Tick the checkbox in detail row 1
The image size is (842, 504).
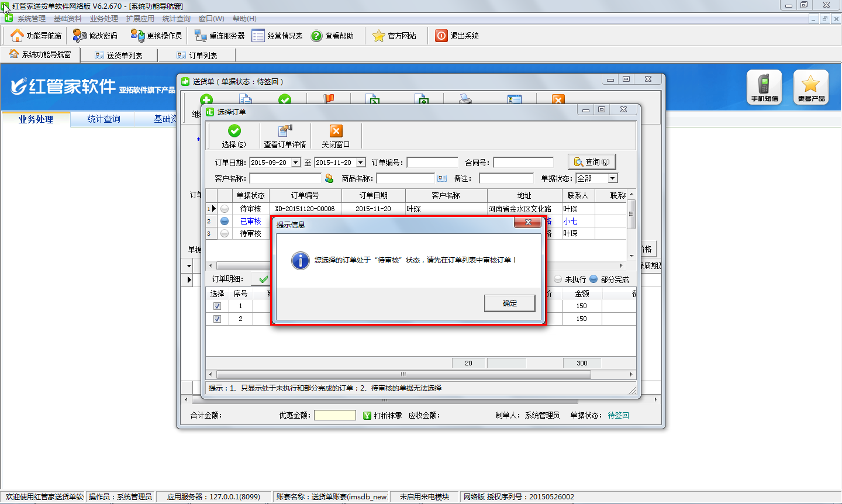[x=217, y=306]
